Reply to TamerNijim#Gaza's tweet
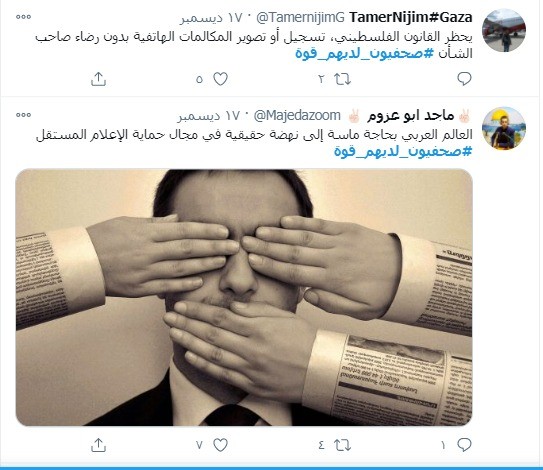This screenshot has height=470, width=543. 464,79
